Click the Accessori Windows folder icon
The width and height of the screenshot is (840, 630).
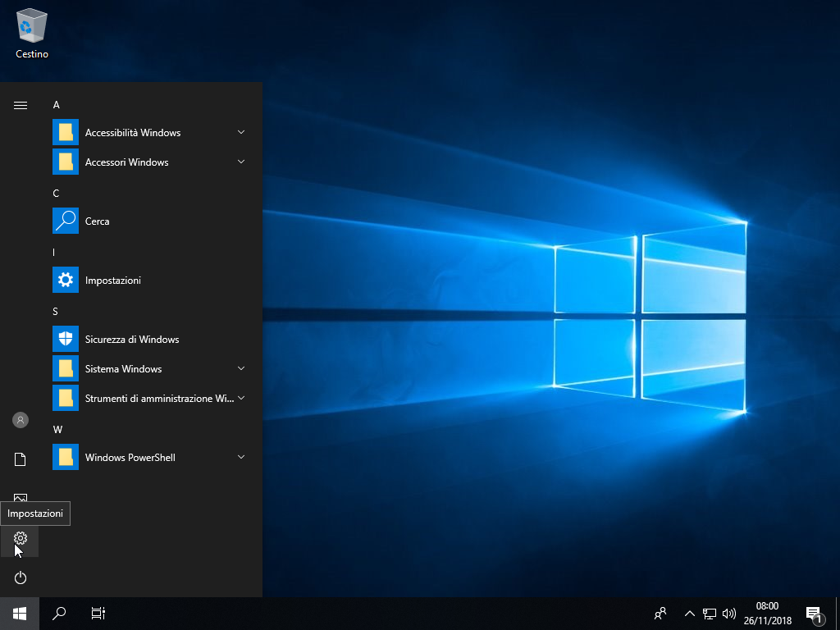pyautogui.click(x=66, y=162)
